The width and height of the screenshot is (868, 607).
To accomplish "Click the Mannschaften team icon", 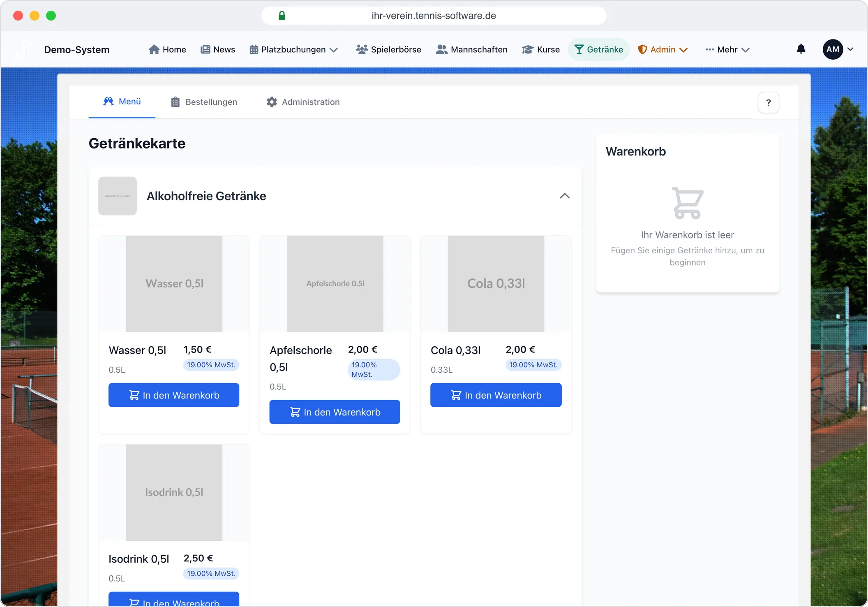I will [441, 50].
